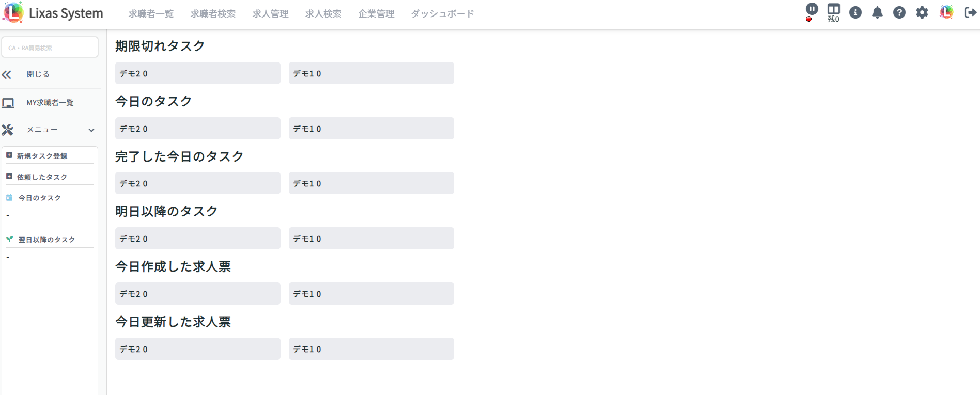Open the settings gear icon
980x395 pixels.
click(922, 12)
